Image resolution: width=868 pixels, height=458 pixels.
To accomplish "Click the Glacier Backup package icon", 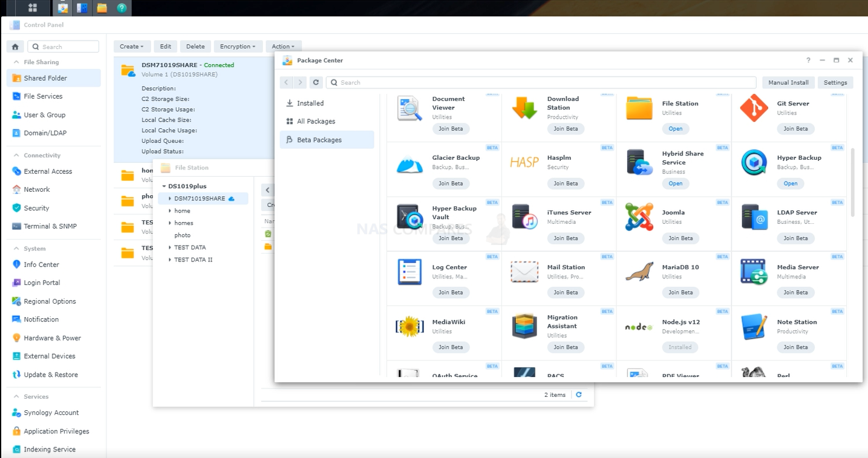I will (x=410, y=164).
